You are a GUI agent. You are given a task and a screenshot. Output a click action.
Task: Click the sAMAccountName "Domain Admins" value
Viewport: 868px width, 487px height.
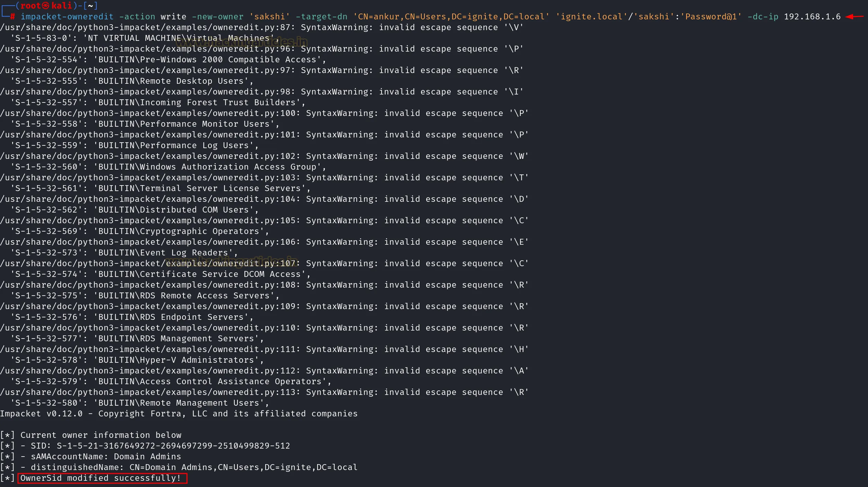(x=147, y=457)
